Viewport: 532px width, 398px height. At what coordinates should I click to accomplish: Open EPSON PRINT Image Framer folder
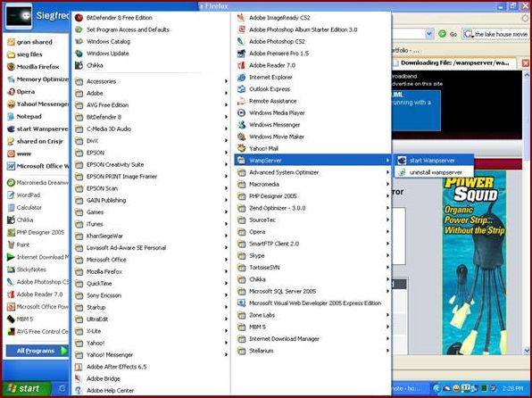click(x=151, y=177)
